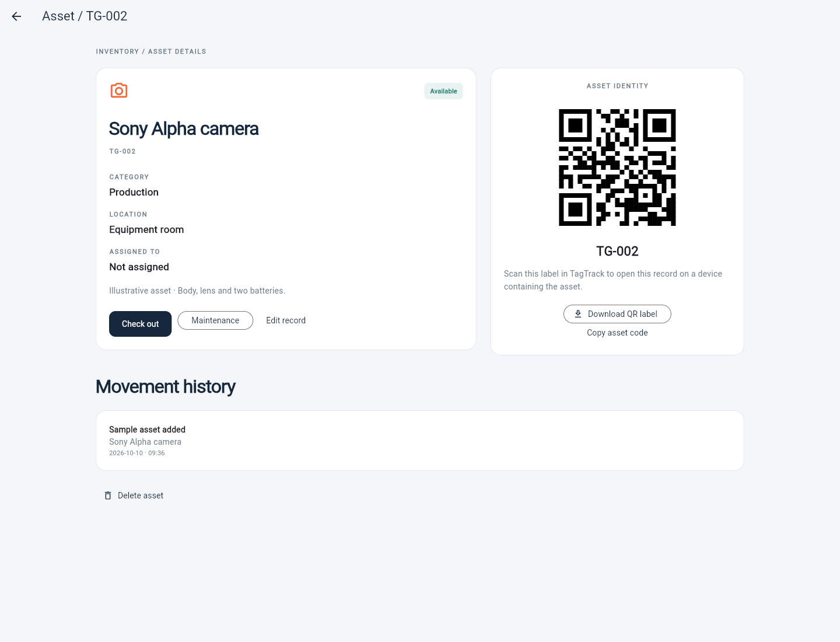Viewport: 840px width, 642px height.
Task: Click the TG-002 QR code image
Action: (617, 168)
